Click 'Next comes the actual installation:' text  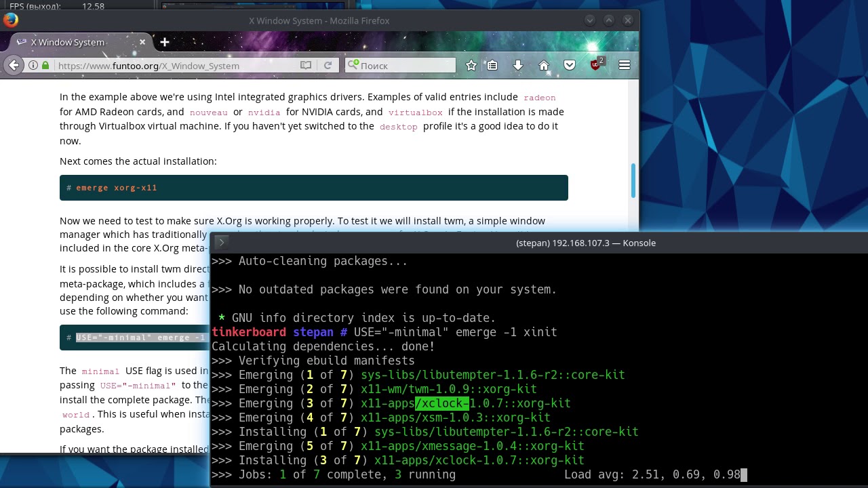(x=138, y=161)
